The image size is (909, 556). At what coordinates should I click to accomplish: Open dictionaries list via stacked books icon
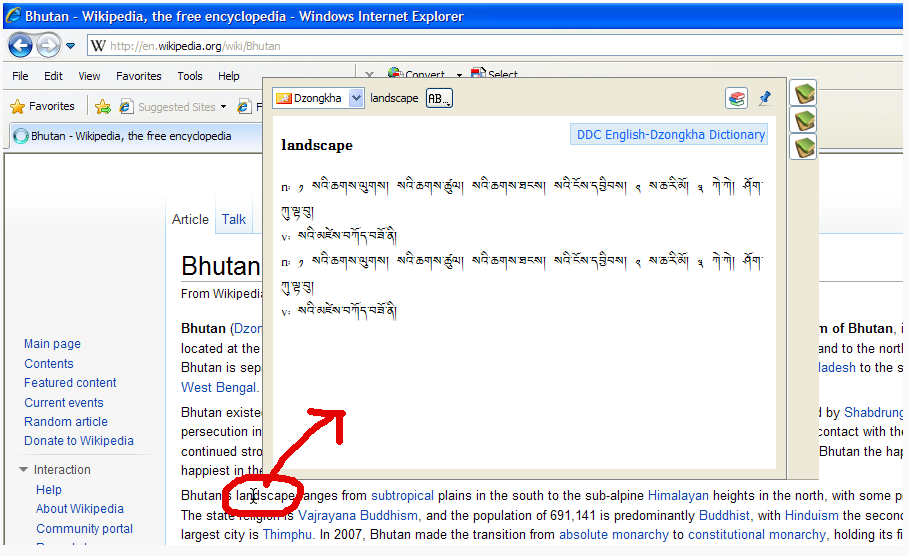[x=737, y=98]
